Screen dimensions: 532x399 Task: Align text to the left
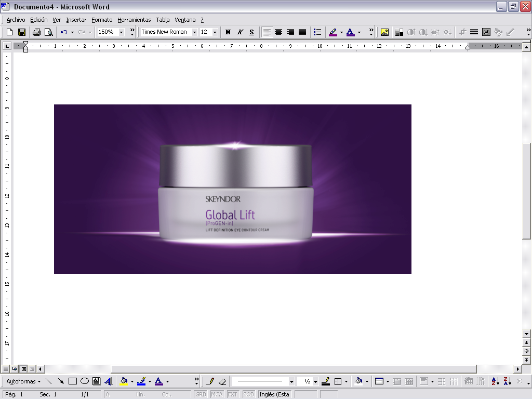coord(267,32)
